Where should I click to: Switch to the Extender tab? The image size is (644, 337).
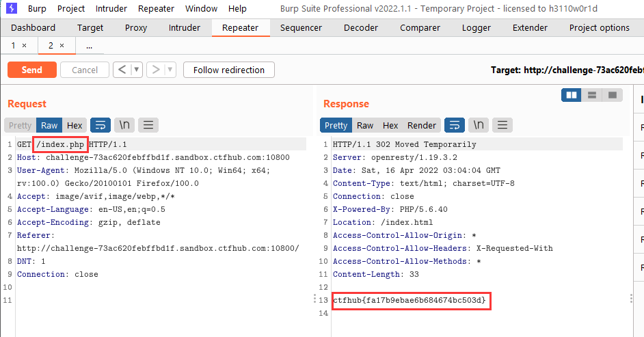530,27
